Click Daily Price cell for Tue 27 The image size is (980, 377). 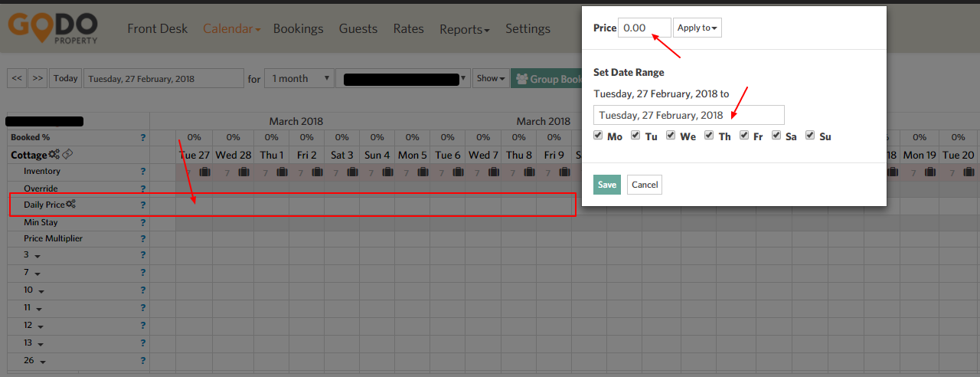point(194,205)
